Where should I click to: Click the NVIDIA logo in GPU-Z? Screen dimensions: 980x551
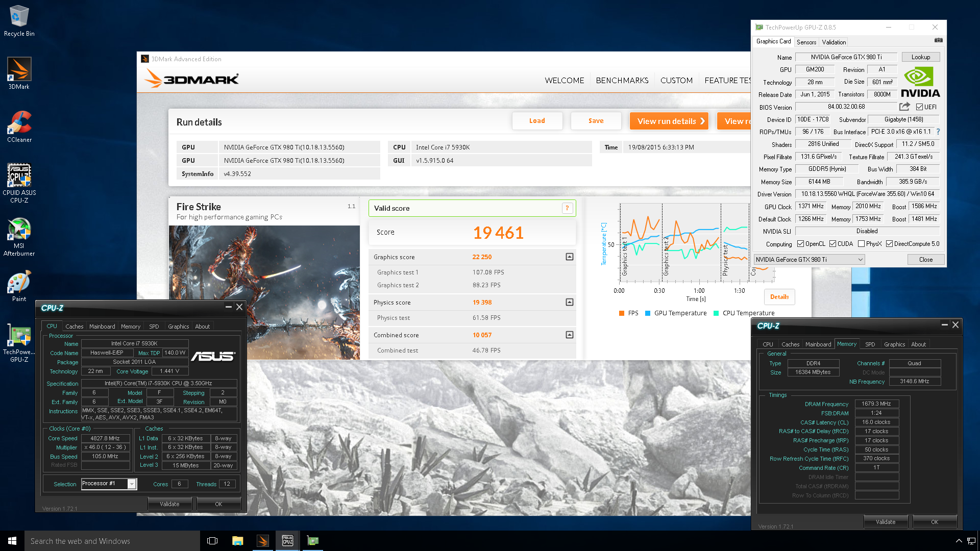[x=920, y=83]
